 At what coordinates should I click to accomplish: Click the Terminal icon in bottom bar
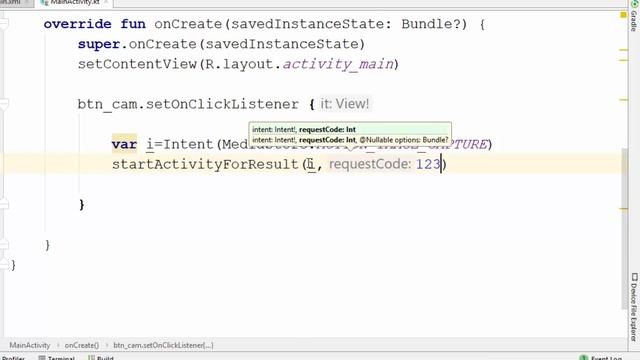(42, 358)
